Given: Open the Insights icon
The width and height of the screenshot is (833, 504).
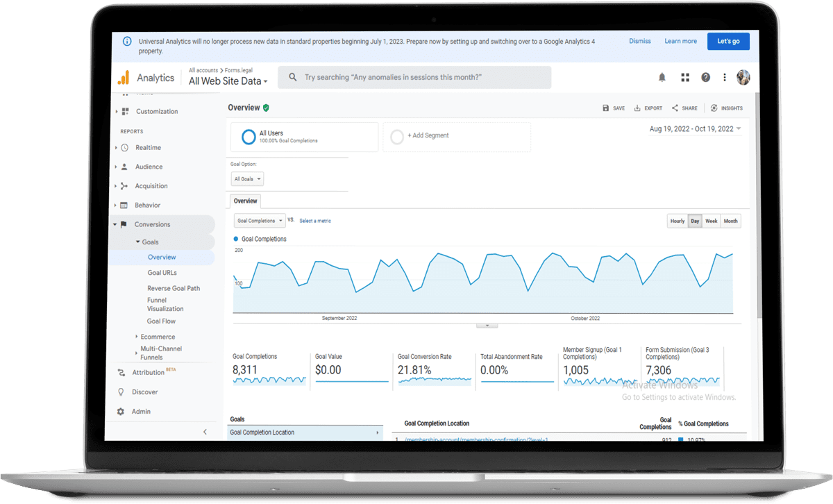Looking at the screenshot, I should point(714,108).
